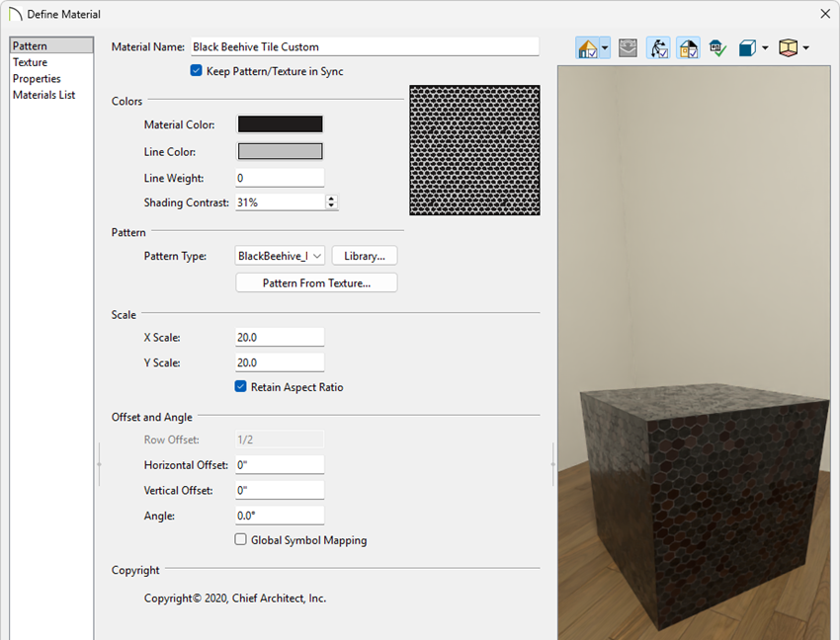Open the Material Color swatch
840x640 pixels.
[280, 123]
